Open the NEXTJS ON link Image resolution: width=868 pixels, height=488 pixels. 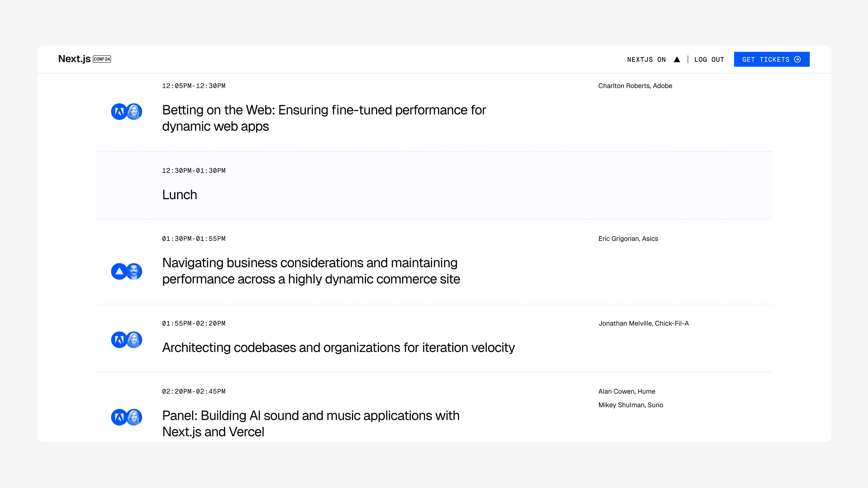(x=646, y=60)
